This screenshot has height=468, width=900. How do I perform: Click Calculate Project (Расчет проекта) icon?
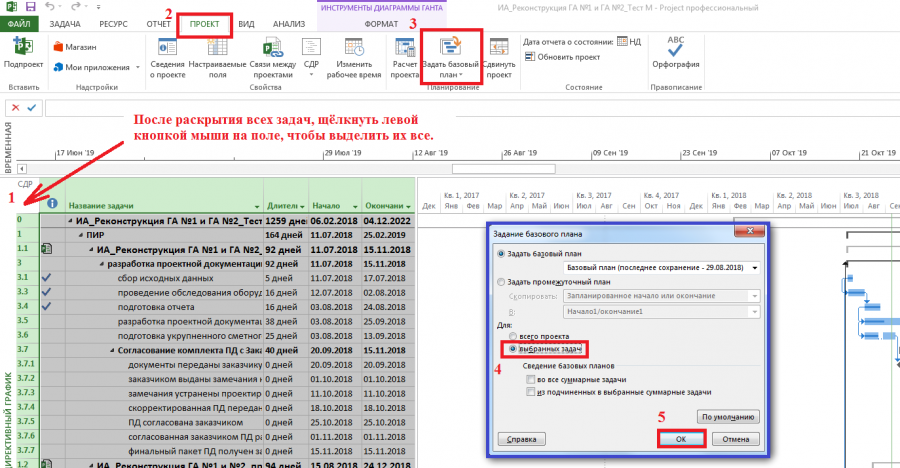pos(405,47)
